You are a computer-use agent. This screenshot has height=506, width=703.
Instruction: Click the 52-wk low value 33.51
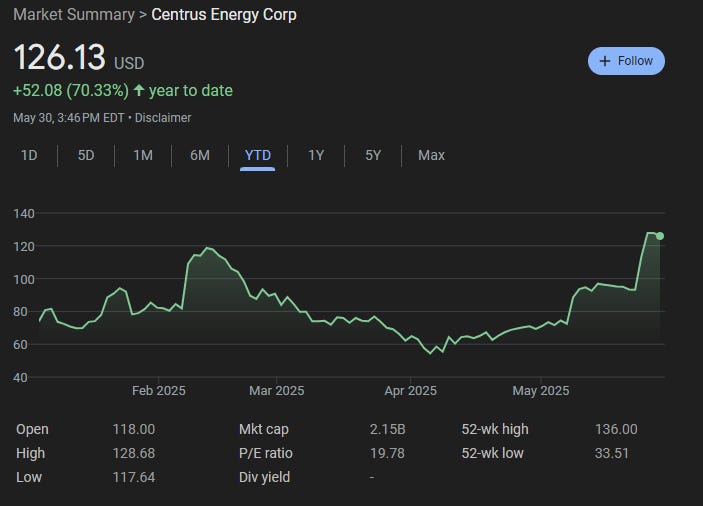[612, 453]
